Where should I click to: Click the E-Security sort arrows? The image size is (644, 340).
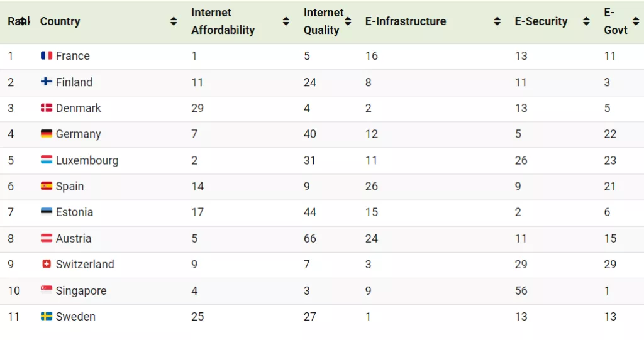(x=586, y=21)
